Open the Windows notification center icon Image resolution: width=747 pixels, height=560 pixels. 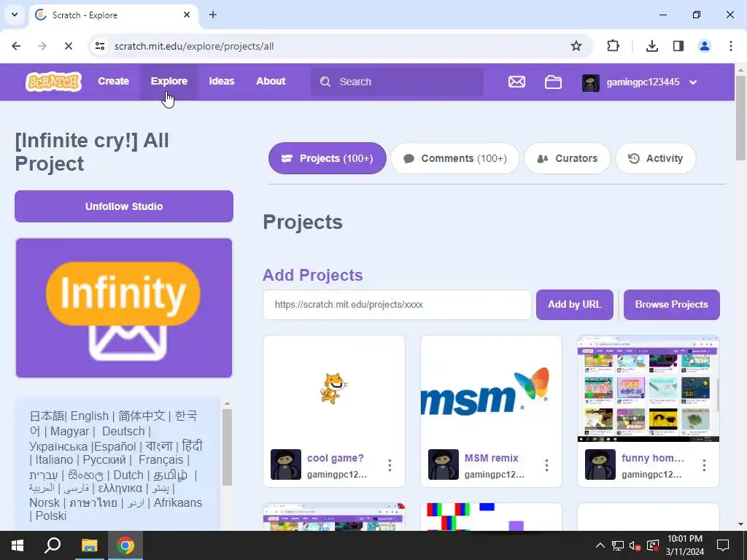tap(723, 545)
